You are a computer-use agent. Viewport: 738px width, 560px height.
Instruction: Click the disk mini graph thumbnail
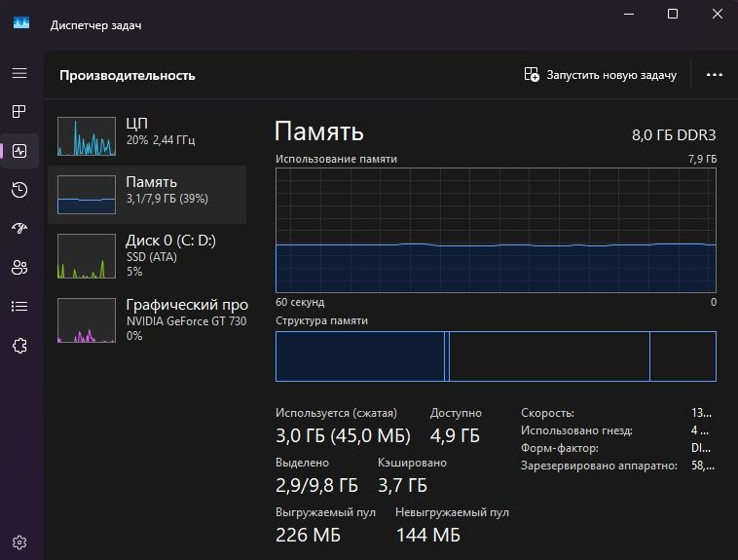(87, 256)
